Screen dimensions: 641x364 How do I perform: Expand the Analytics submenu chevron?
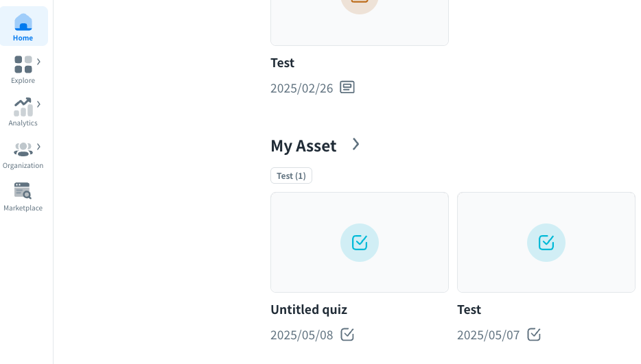pos(39,104)
